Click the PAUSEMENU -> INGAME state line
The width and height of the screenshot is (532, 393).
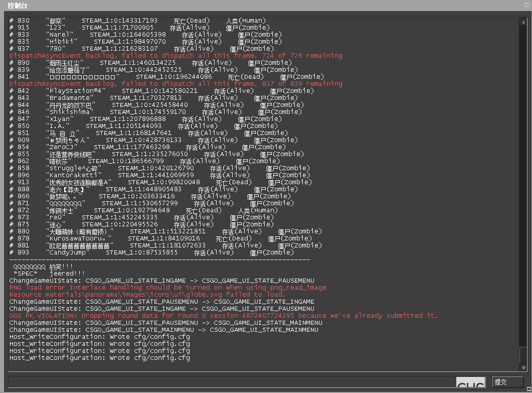[161, 302]
